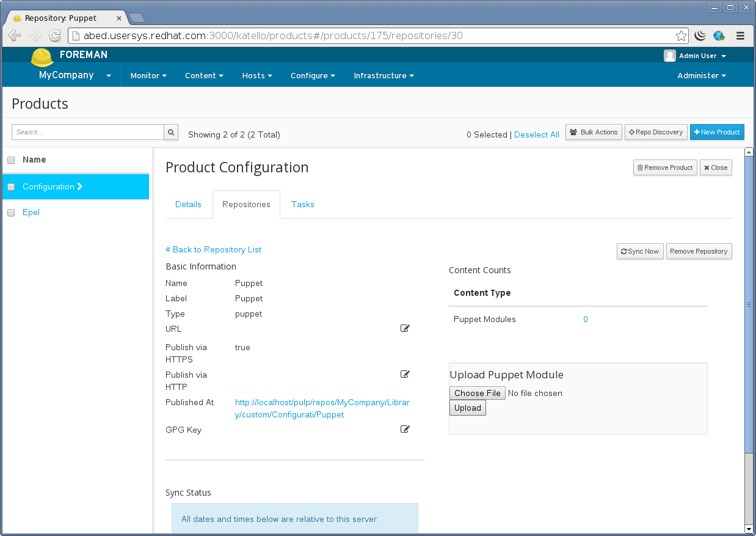
Task: Switch to the Details tab
Action: coord(188,204)
